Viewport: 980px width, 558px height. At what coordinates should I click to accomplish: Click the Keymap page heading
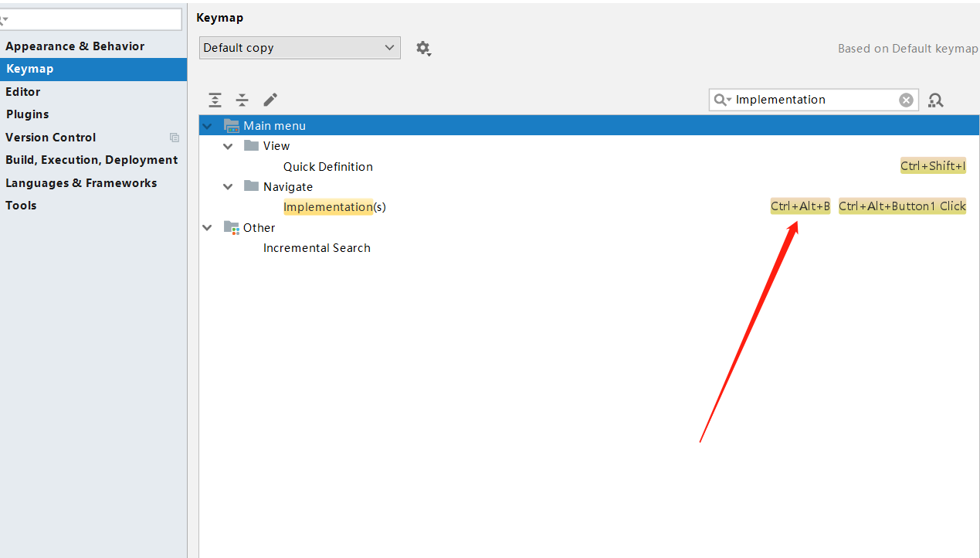click(x=220, y=18)
